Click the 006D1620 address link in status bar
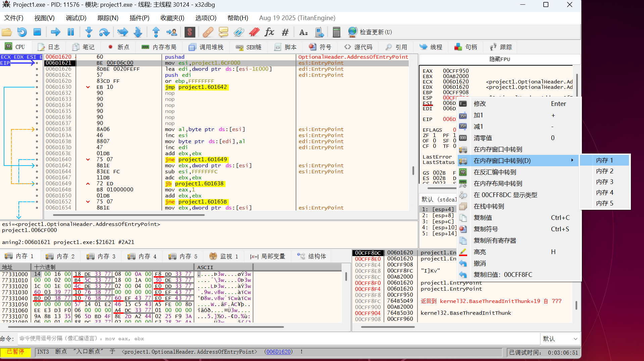Screen dimensions: 644x361 point(278,352)
